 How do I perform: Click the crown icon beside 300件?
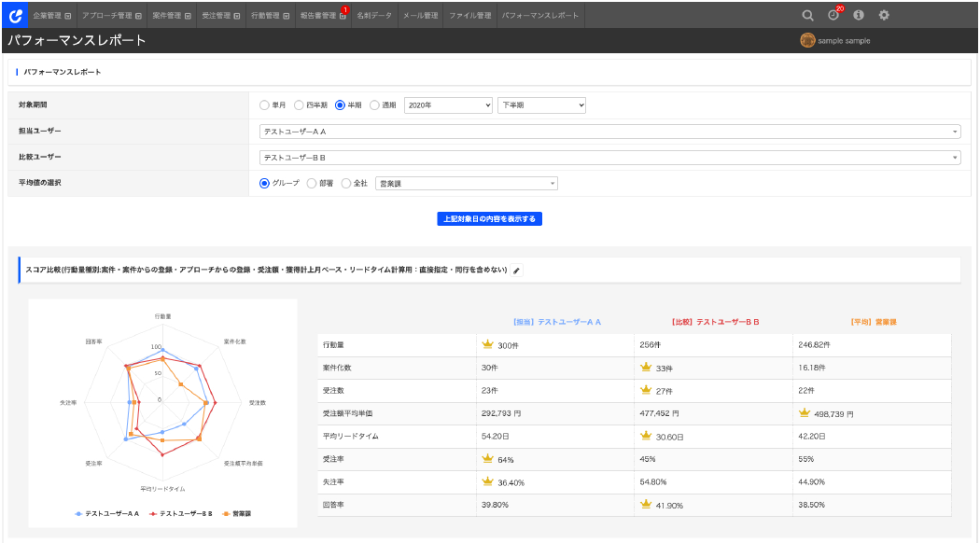(x=487, y=345)
